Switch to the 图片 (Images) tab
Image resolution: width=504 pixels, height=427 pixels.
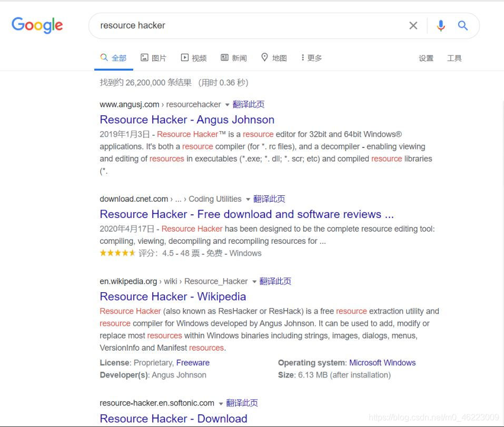[x=154, y=58]
